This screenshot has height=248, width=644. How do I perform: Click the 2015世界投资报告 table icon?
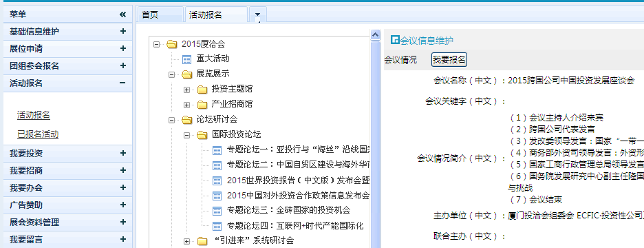[x=217, y=180]
